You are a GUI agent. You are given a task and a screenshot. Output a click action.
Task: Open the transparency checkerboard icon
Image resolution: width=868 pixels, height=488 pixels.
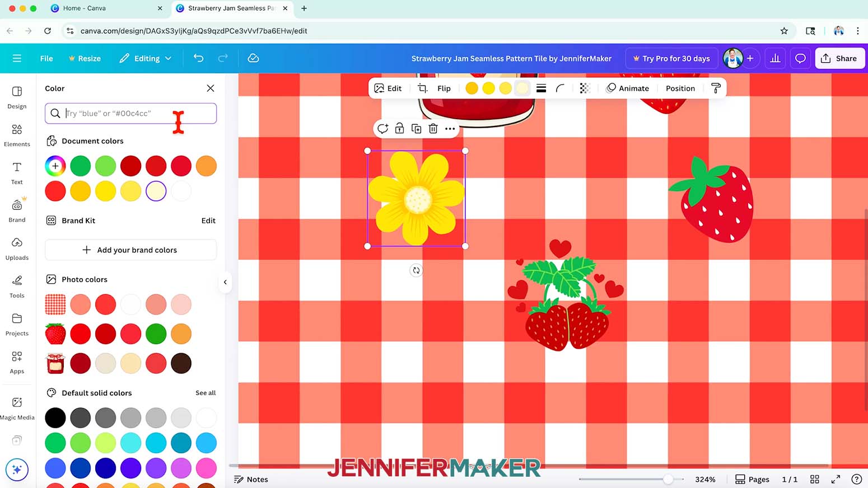[x=585, y=88]
